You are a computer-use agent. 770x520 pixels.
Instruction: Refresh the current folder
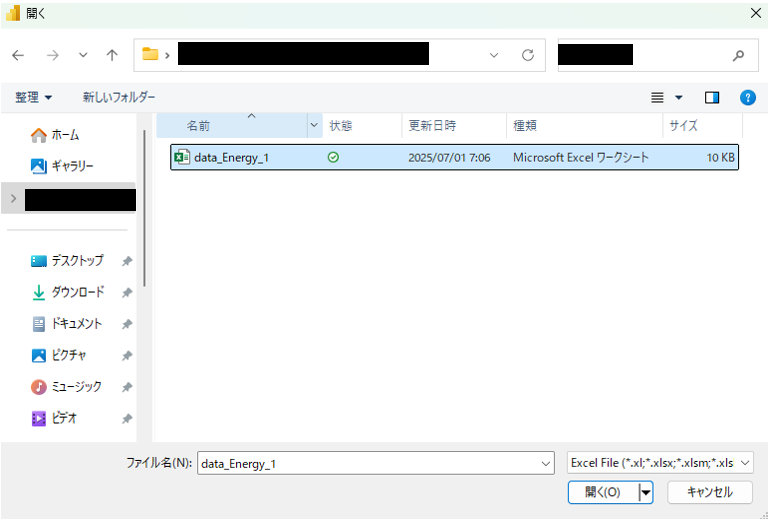coord(528,55)
